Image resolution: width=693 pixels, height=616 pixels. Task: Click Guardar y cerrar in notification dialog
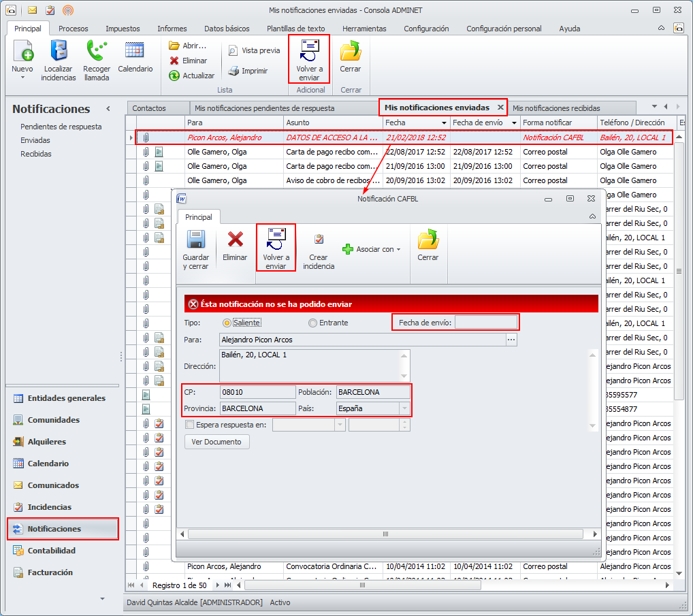[196, 248]
